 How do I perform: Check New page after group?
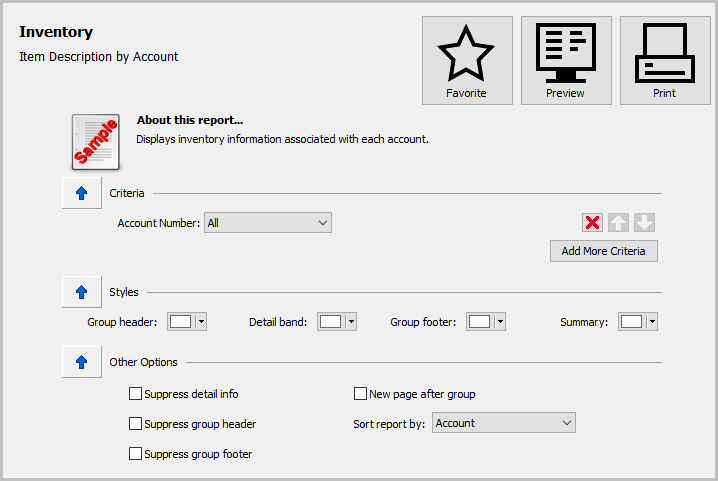pyautogui.click(x=360, y=394)
